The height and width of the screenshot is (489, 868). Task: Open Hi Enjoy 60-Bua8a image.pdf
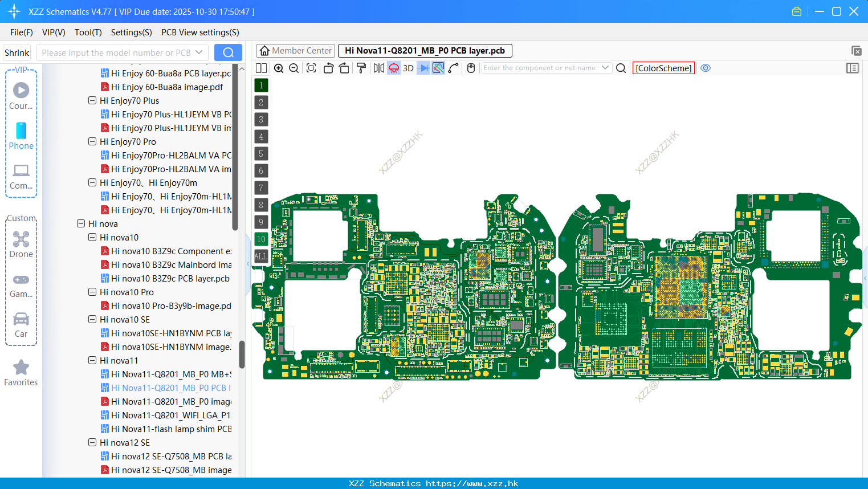pyautogui.click(x=162, y=87)
